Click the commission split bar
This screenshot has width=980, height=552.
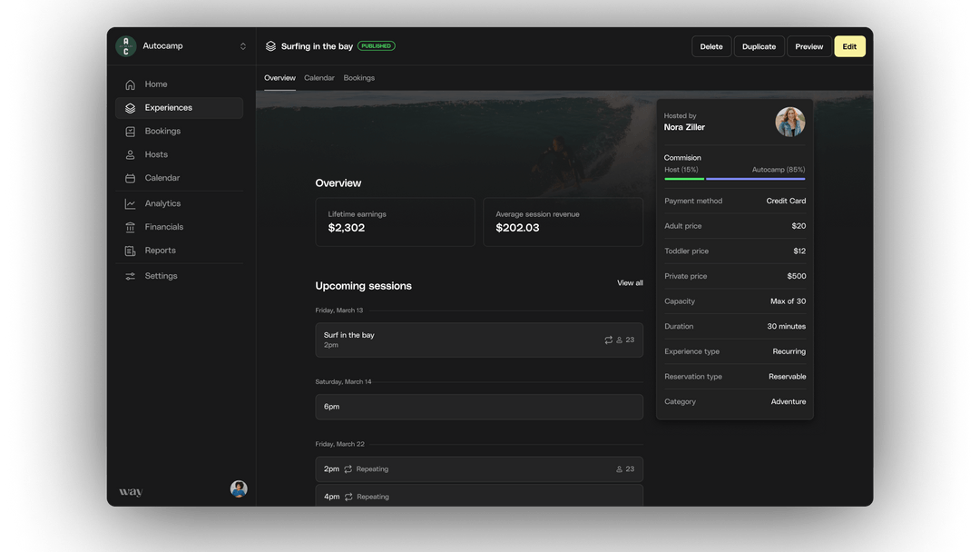(734, 179)
